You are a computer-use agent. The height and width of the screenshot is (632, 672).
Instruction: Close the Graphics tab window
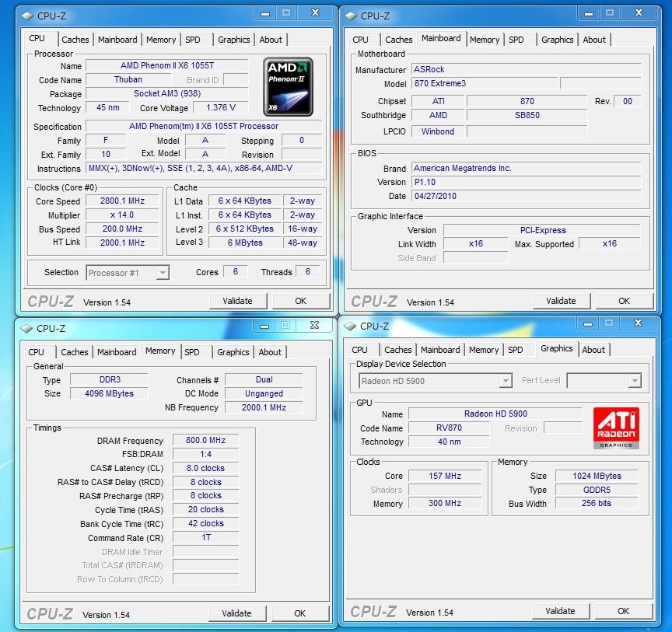coord(638,323)
